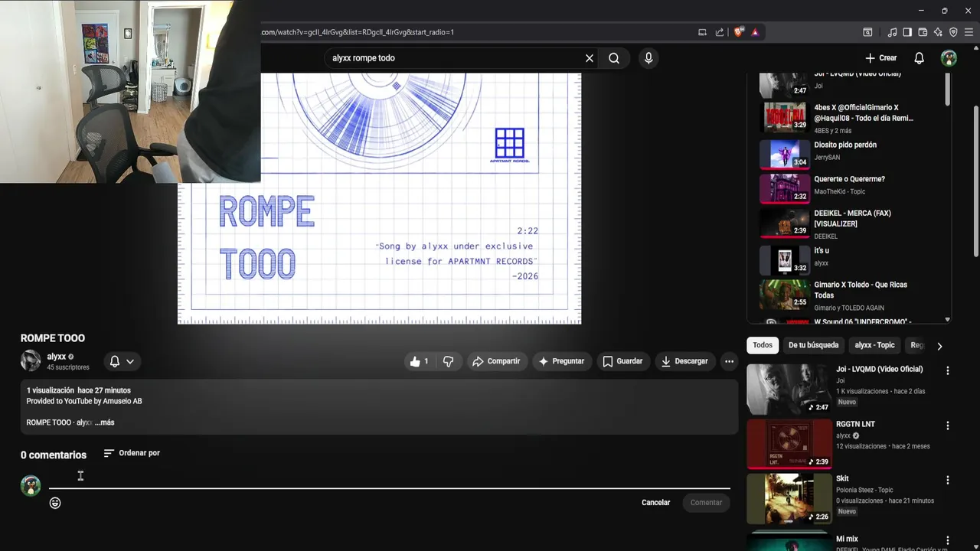Screen dimensions: 980x551
Task: Click the comment text input line
Action: point(389,478)
